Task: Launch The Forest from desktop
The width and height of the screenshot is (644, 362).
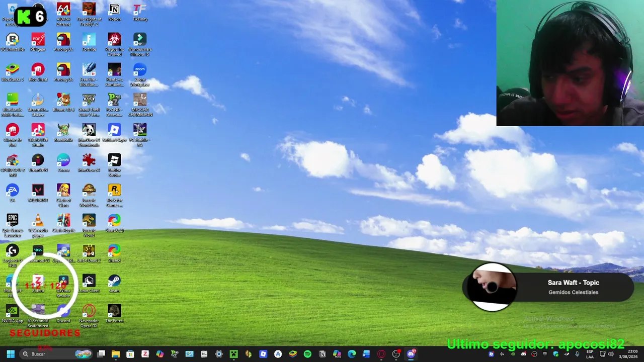Action: [114, 314]
